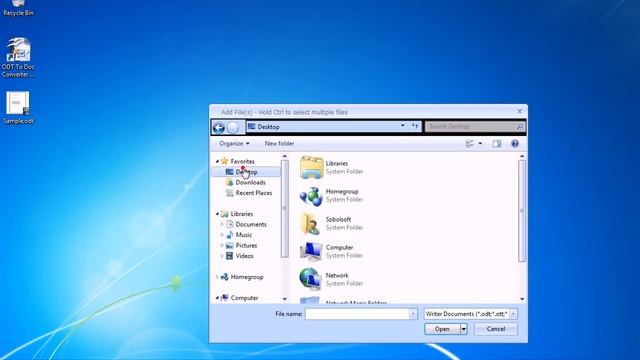Open the Pictures library
The width and height of the screenshot is (640, 360).
246,245
